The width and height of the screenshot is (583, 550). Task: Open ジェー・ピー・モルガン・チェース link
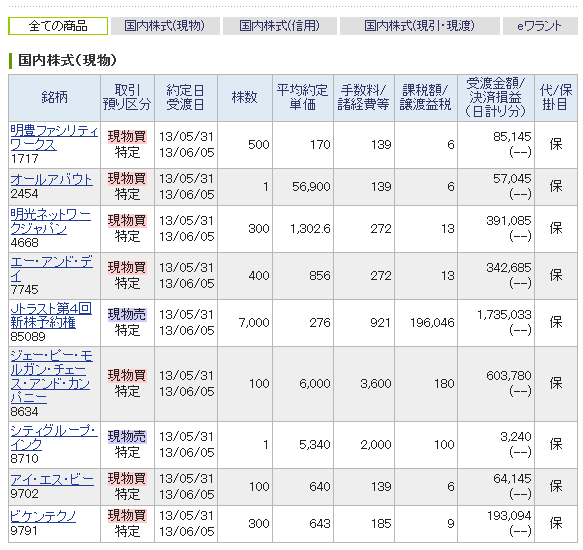[51, 377]
